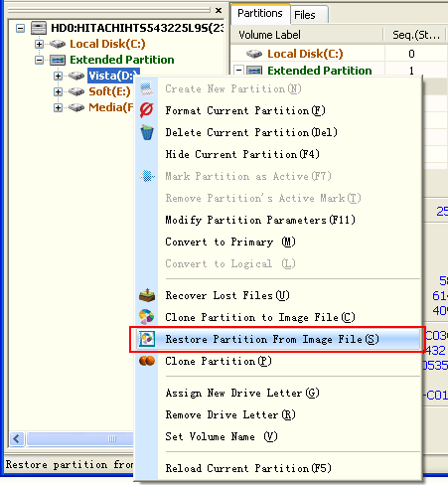The width and height of the screenshot is (448, 485).
Task: Click the greyed Convert to Logical (L)
Action: (x=278, y=263)
